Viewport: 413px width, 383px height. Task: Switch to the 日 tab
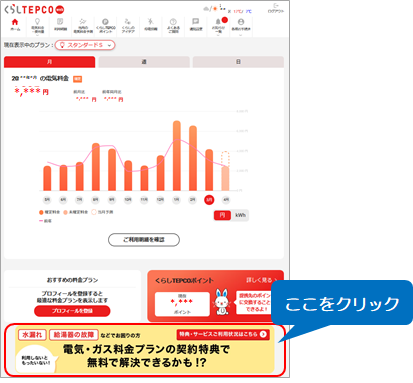238,62
